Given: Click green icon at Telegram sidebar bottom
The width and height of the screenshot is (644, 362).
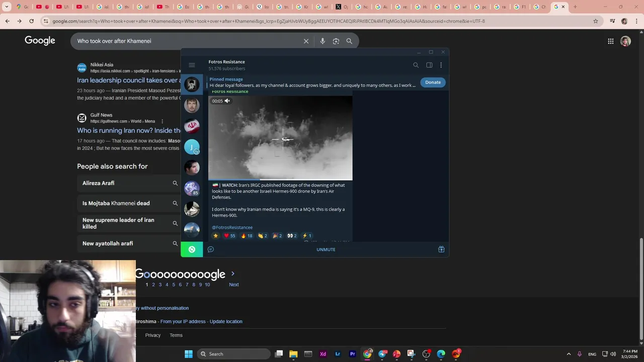Looking at the screenshot, I should [x=192, y=249].
